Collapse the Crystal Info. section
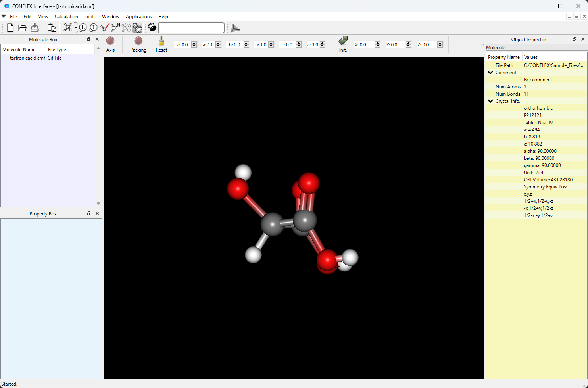 [491, 101]
